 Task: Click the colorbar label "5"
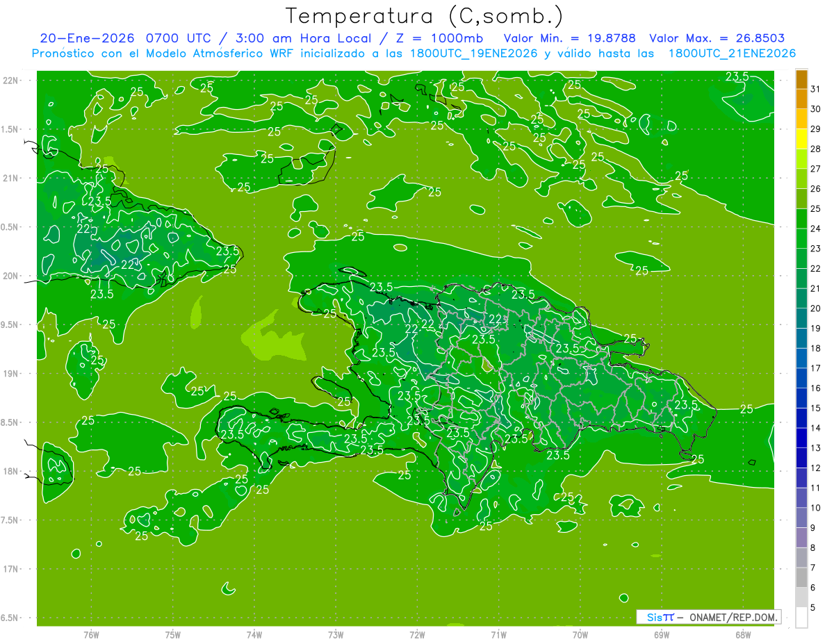point(813,608)
